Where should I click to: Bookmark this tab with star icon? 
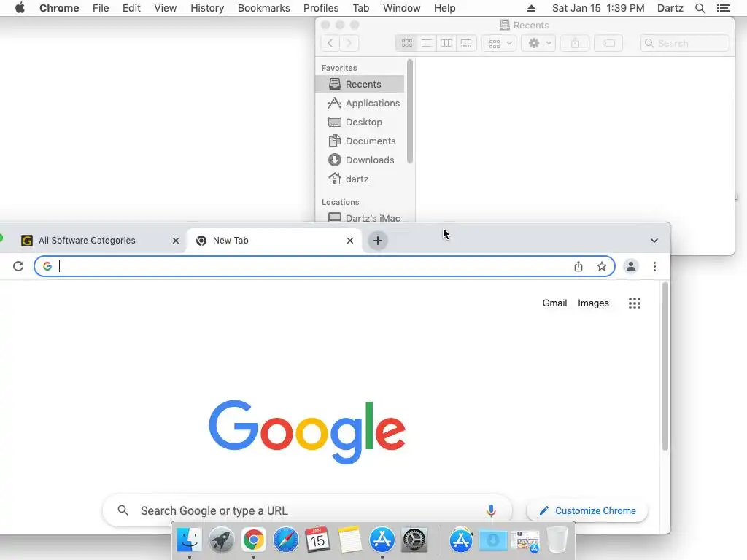[x=602, y=266]
